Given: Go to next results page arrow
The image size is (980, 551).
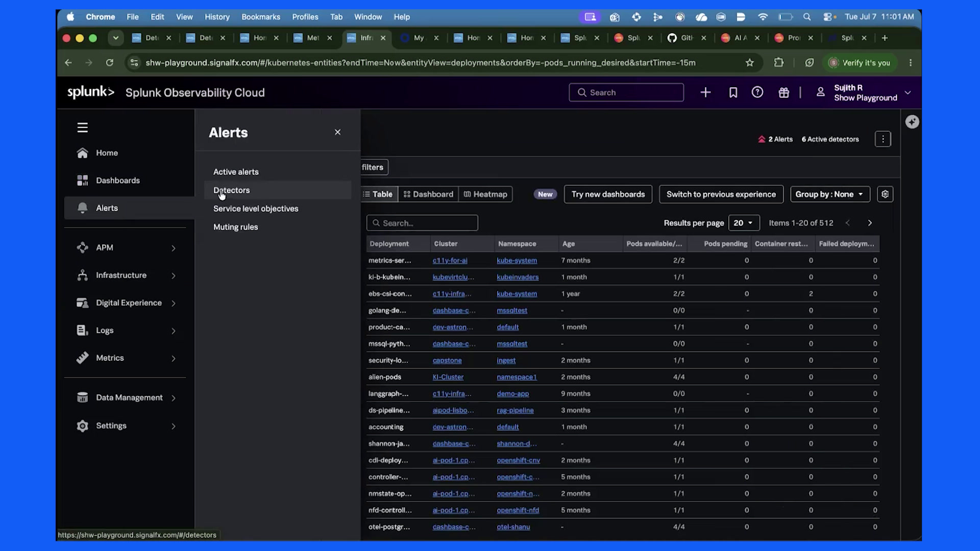Looking at the screenshot, I should point(870,223).
